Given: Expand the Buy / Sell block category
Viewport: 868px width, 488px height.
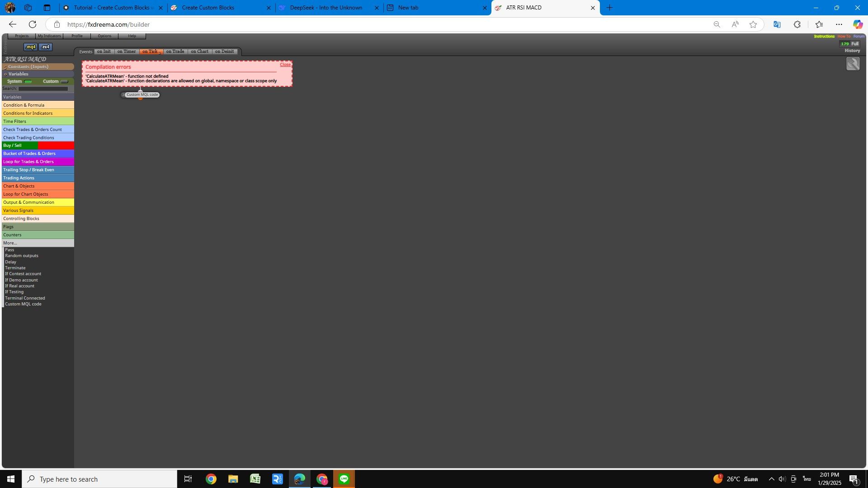Looking at the screenshot, I should pos(38,145).
